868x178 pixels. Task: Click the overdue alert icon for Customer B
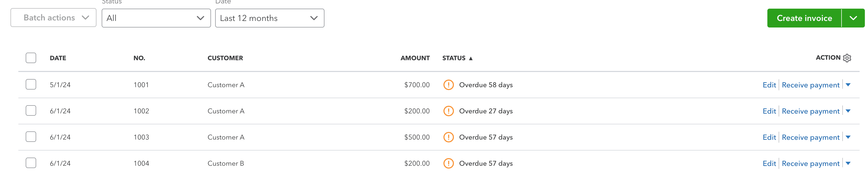click(449, 163)
